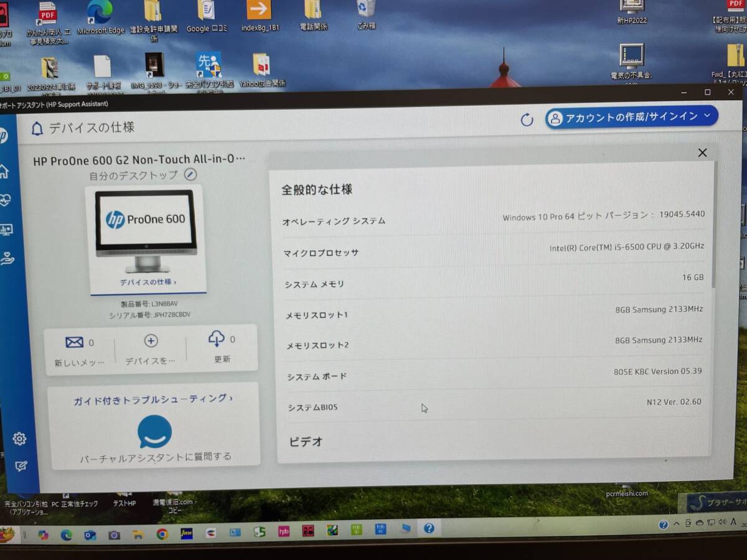This screenshot has height=560, width=747.
Task: Open Chrome from the taskbar
Action: point(162,533)
